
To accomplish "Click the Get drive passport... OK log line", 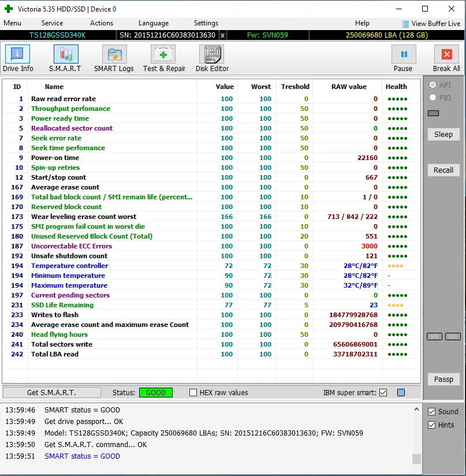I will pos(84,421).
